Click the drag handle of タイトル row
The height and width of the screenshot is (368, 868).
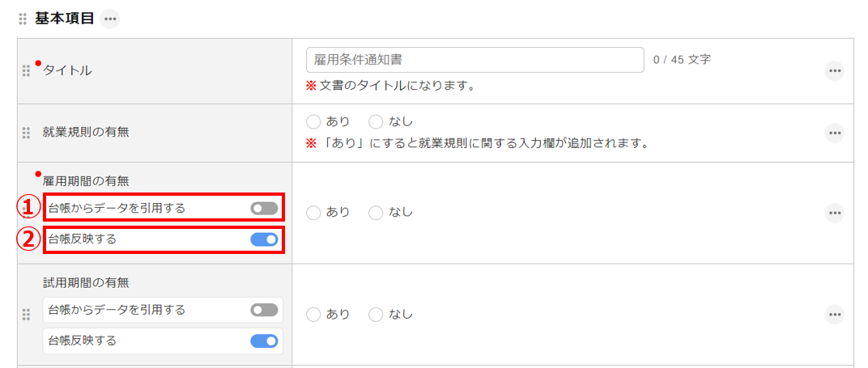[26, 71]
